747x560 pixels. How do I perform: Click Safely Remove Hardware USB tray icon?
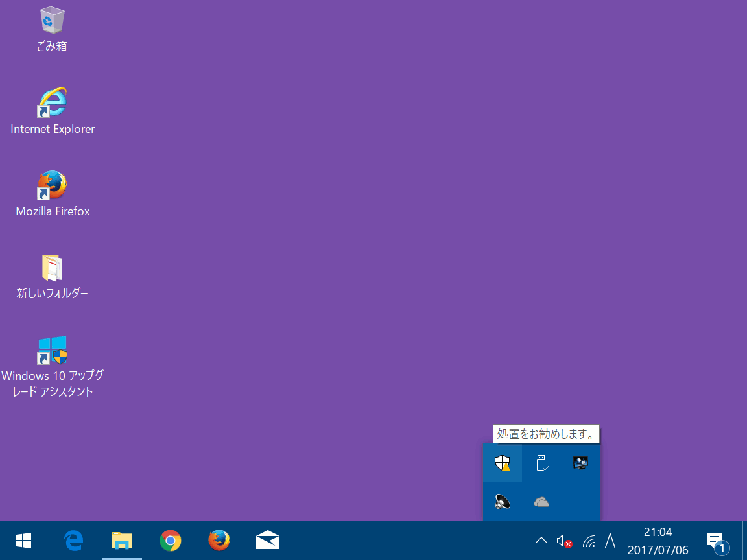click(x=541, y=463)
